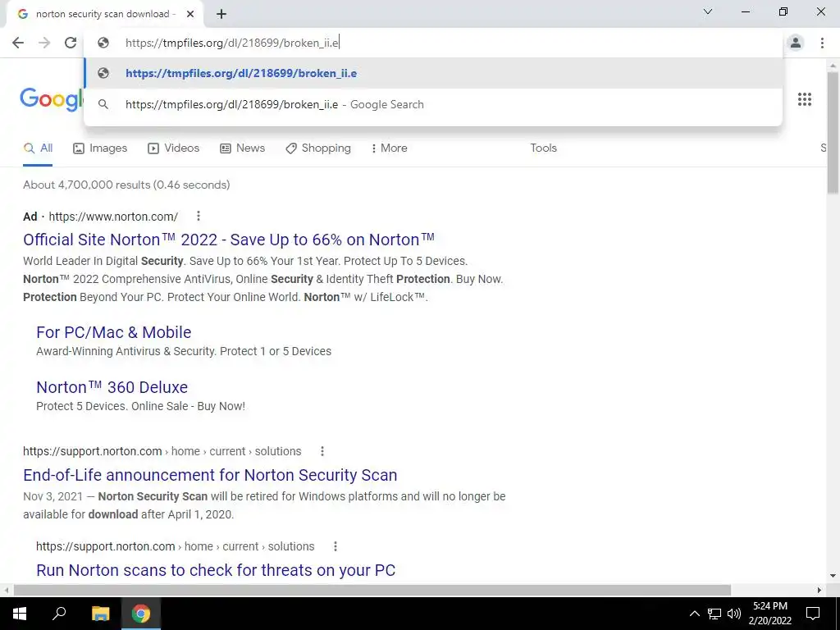Open the search Tools options

[543, 148]
